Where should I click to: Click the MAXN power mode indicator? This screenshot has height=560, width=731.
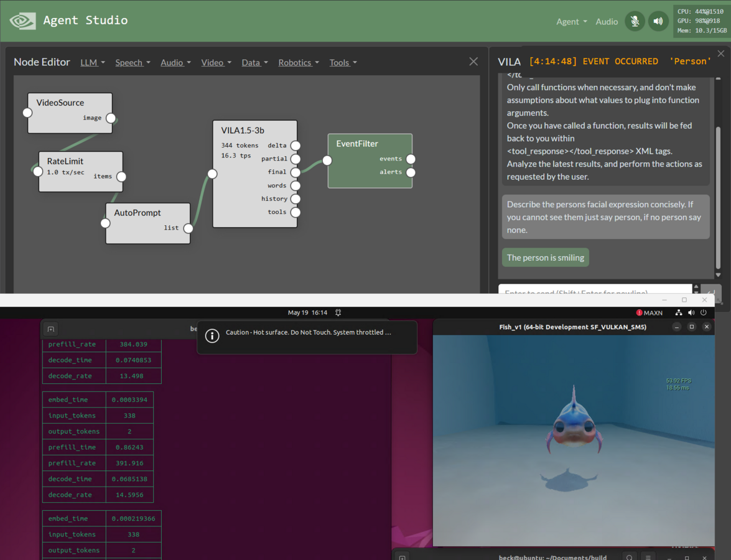(x=649, y=312)
